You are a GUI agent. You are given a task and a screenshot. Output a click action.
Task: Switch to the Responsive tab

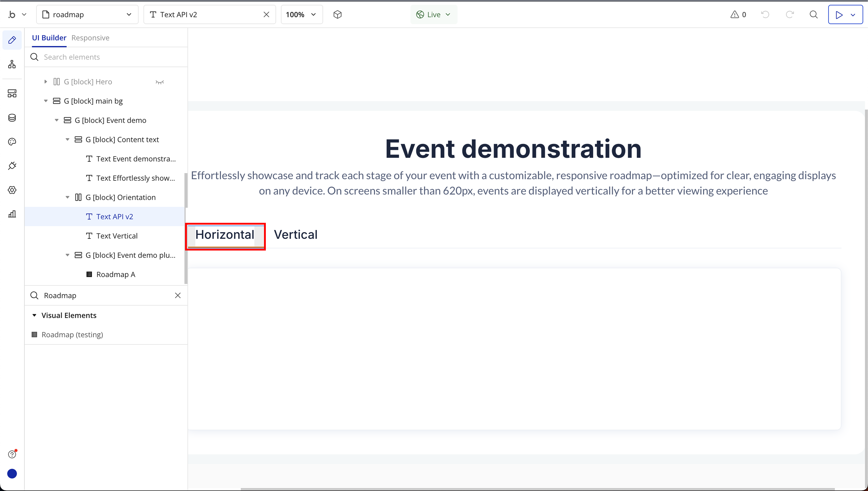coord(90,38)
